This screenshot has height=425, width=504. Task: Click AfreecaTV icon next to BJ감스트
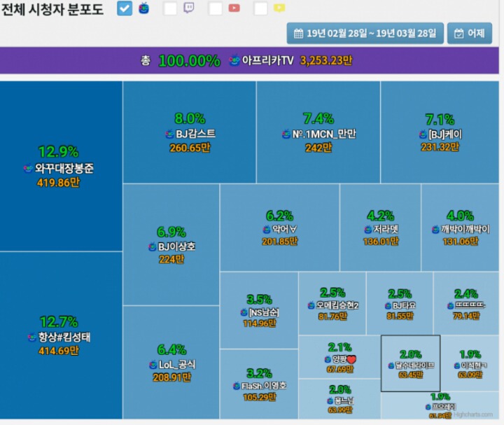click(x=169, y=134)
